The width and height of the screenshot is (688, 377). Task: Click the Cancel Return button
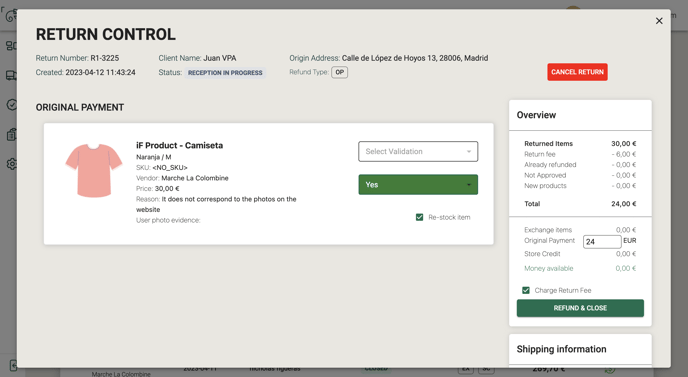[x=577, y=72]
